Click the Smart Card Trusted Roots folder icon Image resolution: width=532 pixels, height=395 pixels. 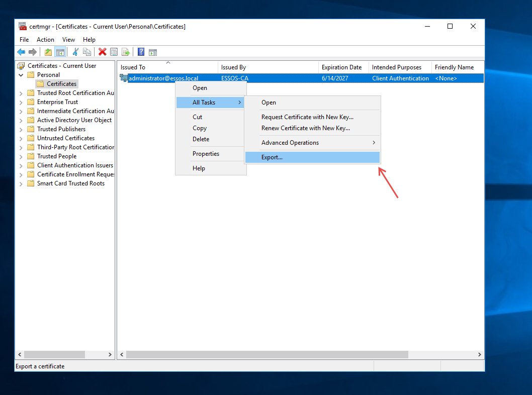[x=31, y=183]
